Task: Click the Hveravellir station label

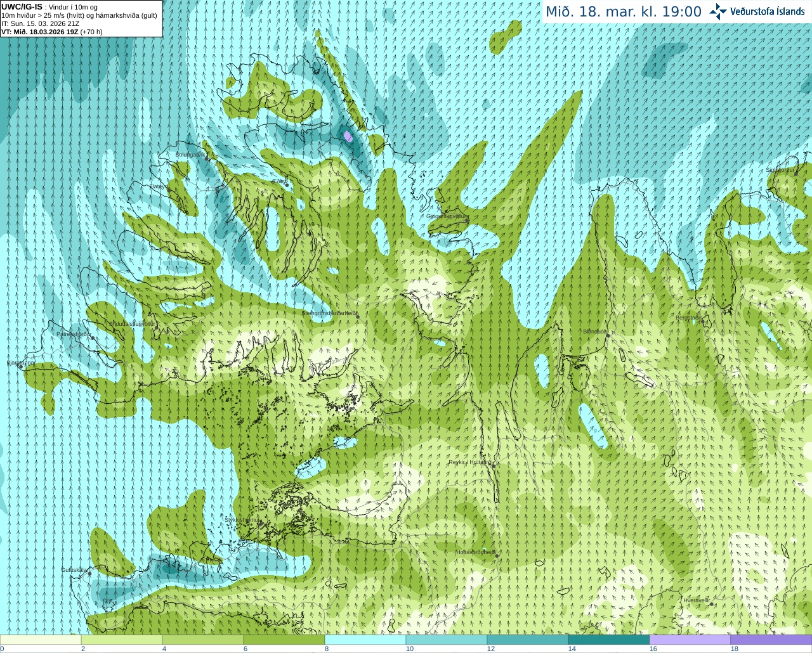Action: click(696, 600)
